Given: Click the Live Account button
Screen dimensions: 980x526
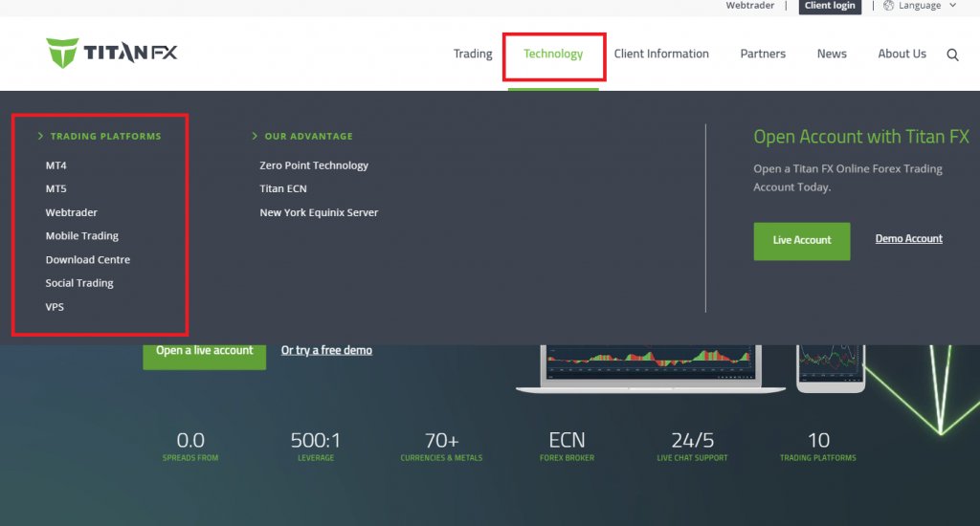Looking at the screenshot, I should pos(802,241).
